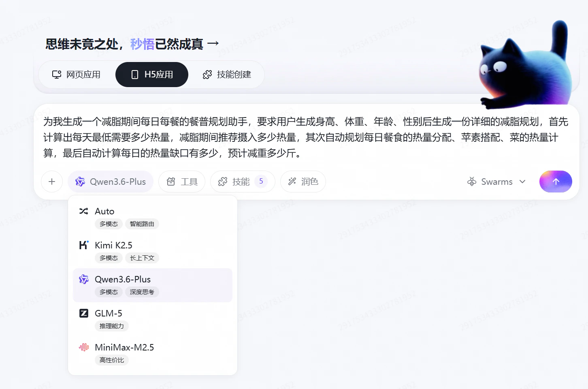Select Auto model option

(x=152, y=217)
